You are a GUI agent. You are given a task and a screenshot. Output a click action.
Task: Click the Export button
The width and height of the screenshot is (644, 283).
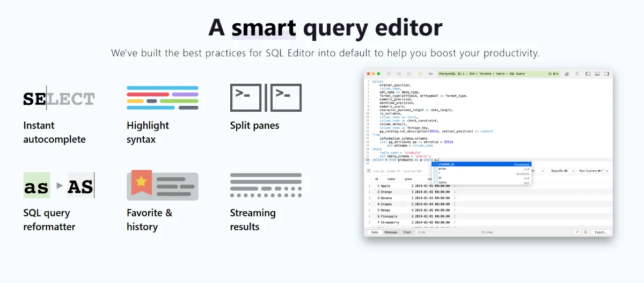(600, 233)
